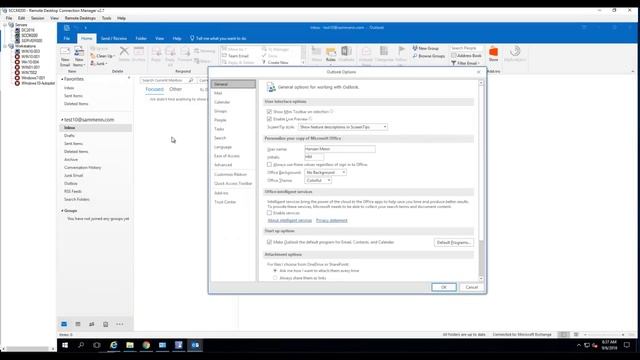Switch to Tasks view in navigation bar

coord(106,324)
